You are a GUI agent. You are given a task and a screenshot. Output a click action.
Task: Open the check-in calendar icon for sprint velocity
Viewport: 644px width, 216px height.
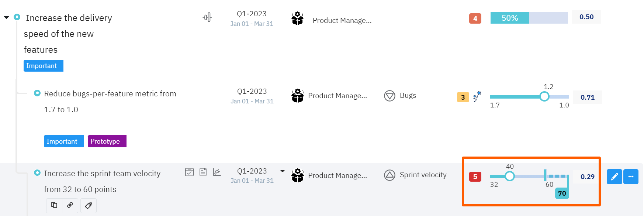coord(189,172)
